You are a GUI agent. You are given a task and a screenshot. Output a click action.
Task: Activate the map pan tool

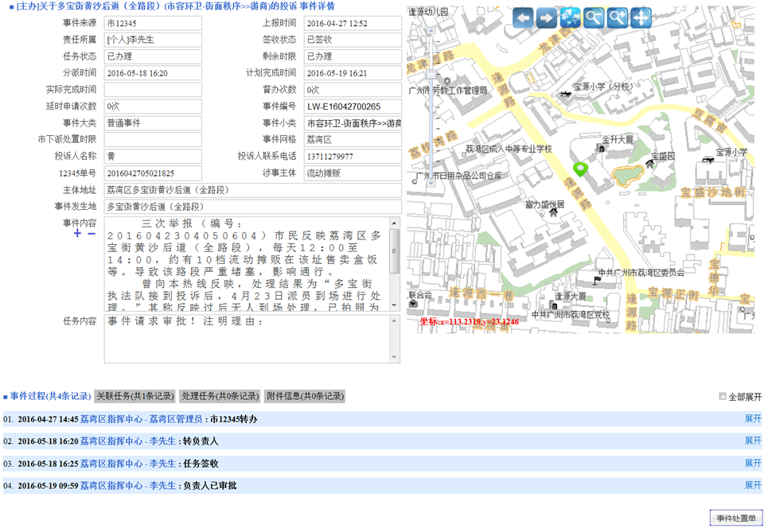coord(641,17)
